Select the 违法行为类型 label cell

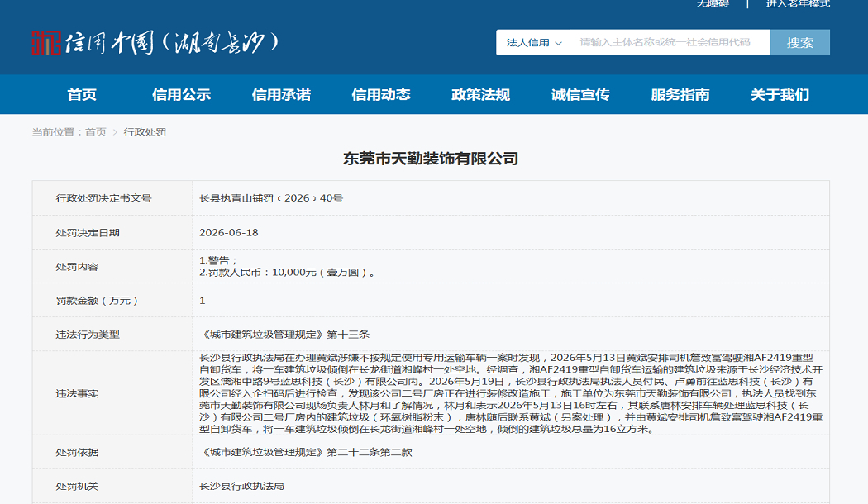pyautogui.click(x=112, y=334)
